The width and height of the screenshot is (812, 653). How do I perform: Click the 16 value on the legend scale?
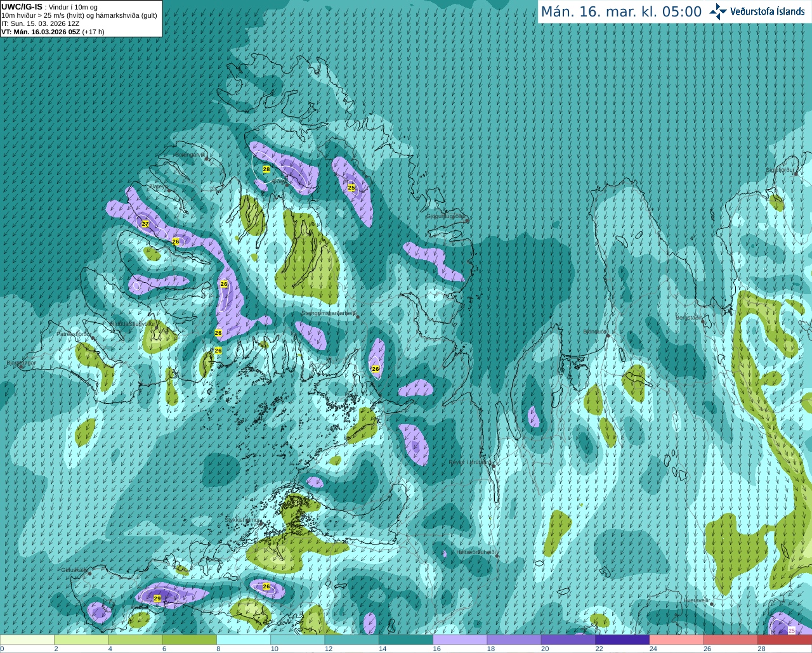click(437, 649)
